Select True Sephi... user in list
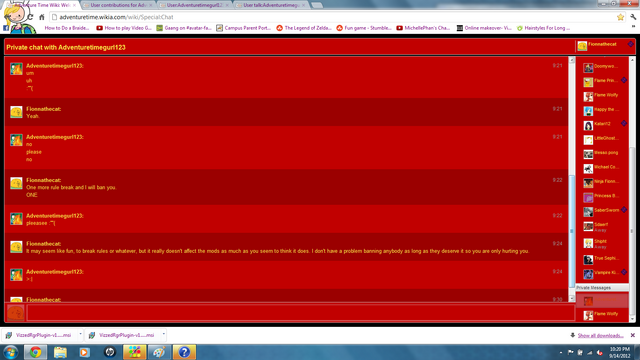 (601, 260)
